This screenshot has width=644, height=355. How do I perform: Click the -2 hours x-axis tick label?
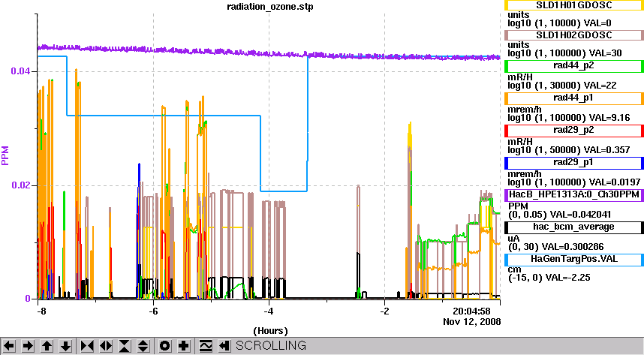tap(384, 311)
